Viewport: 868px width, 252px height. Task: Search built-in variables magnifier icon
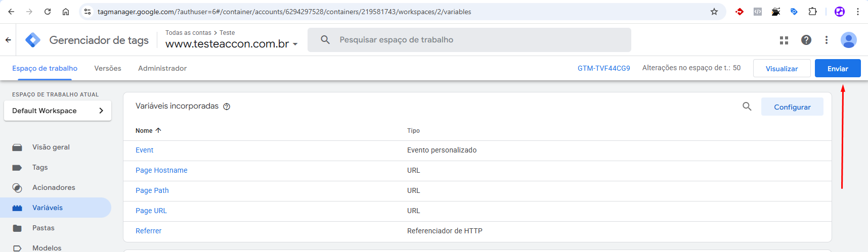[x=747, y=107]
